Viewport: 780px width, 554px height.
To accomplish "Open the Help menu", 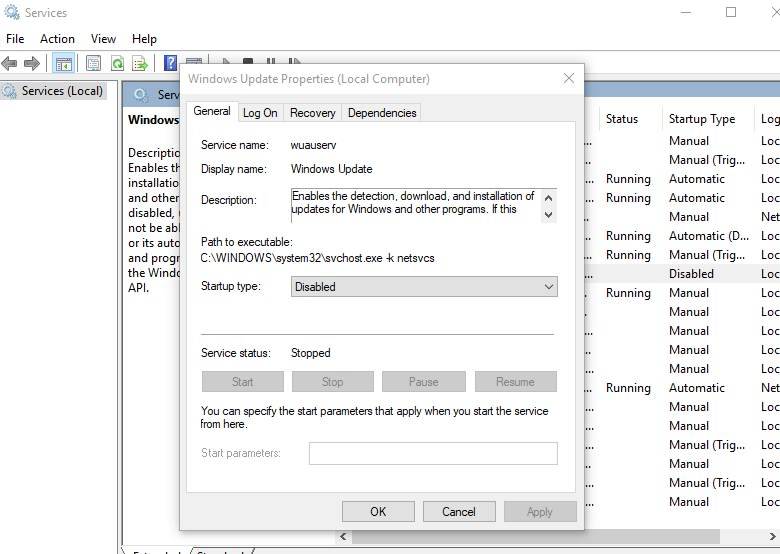I will tap(144, 39).
